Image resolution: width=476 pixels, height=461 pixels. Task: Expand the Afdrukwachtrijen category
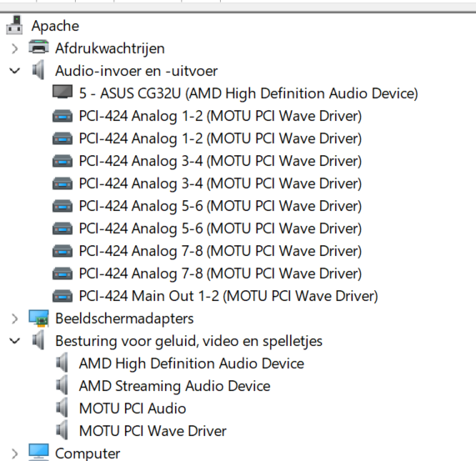point(14,48)
